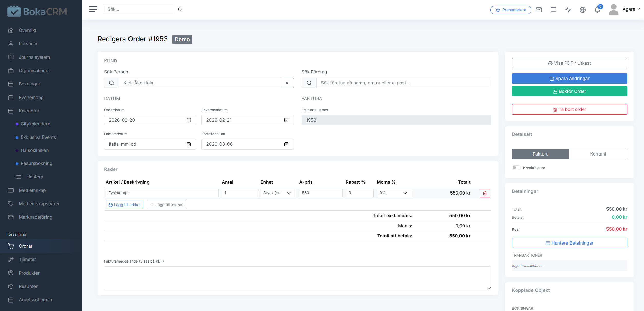Open the chat bubble icon in header
Viewport: 644px width, 311px height.
[553, 10]
